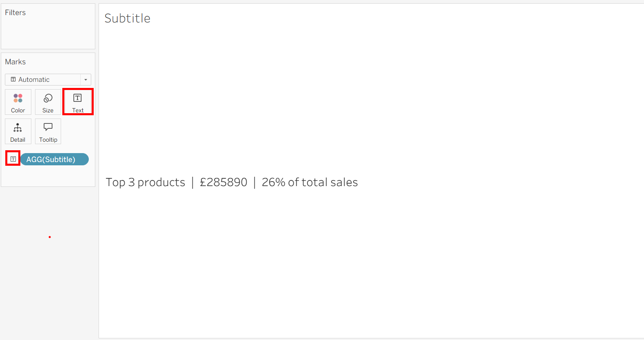
Task: Click the £285890 value in the view
Action: pos(223,182)
